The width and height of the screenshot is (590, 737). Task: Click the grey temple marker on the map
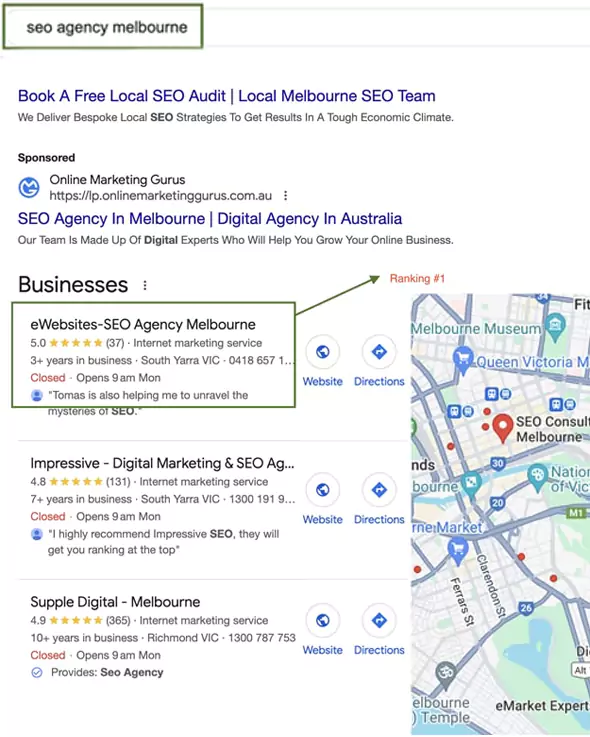pos(445,675)
